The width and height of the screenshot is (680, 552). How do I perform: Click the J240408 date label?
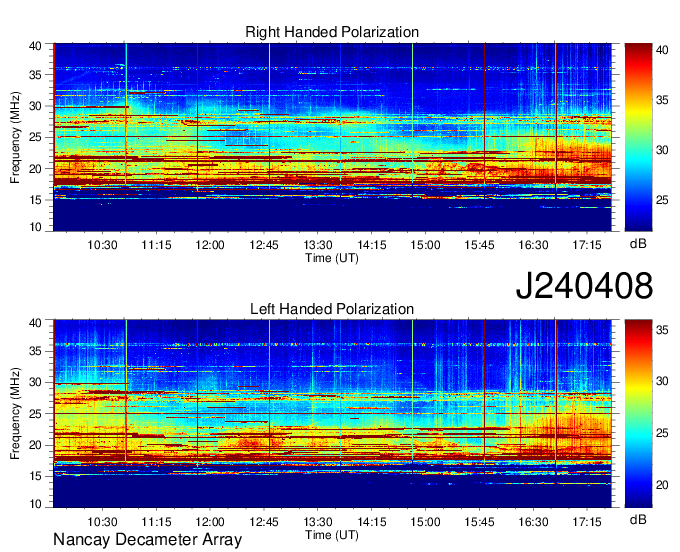tap(584, 286)
